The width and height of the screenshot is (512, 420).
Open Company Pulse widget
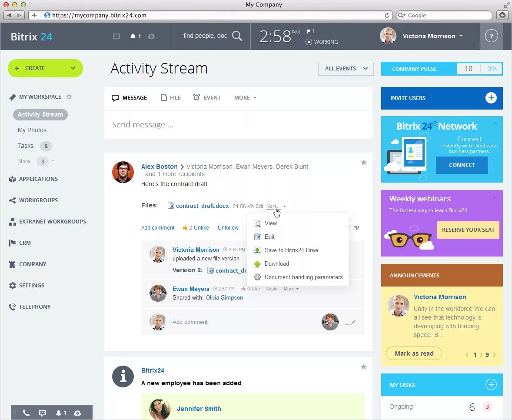pyautogui.click(x=442, y=69)
